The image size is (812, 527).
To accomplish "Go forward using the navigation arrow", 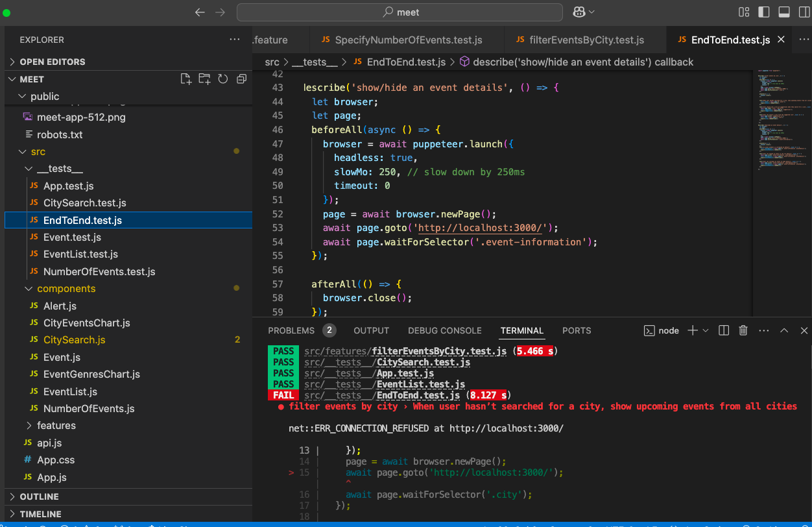I will point(220,12).
